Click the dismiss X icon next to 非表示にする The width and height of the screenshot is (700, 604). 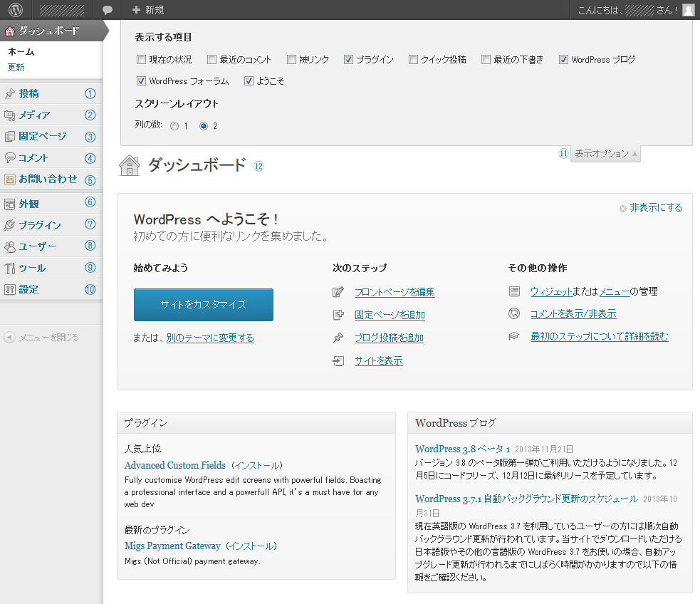pyautogui.click(x=623, y=209)
